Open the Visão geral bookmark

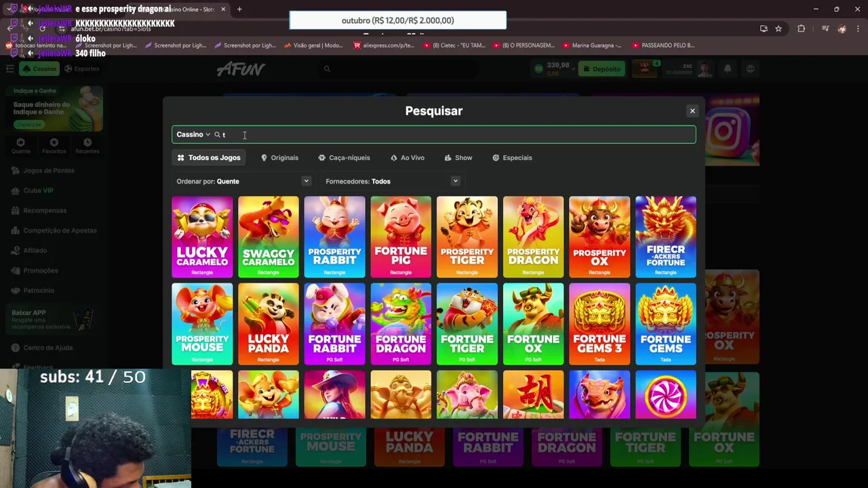pyautogui.click(x=313, y=45)
